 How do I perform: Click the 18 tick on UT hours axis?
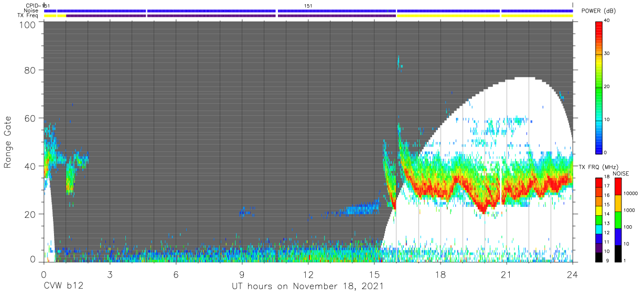click(441, 274)
